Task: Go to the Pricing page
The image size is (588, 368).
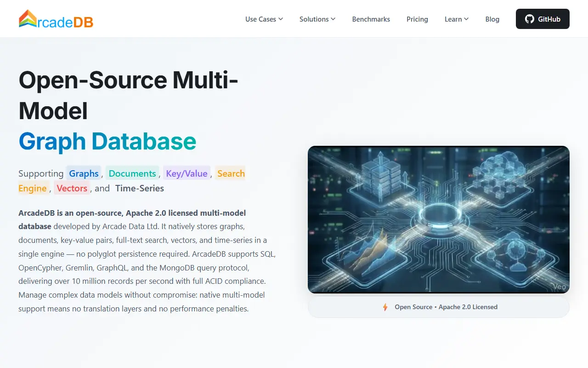Action: click(417, 19)
